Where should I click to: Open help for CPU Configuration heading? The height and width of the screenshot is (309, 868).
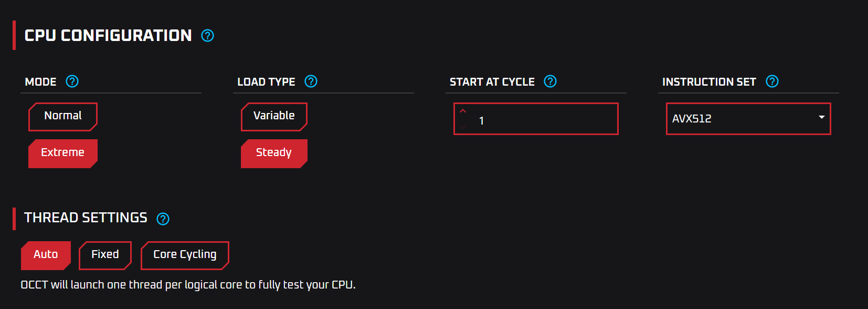(x=207, y=36)
